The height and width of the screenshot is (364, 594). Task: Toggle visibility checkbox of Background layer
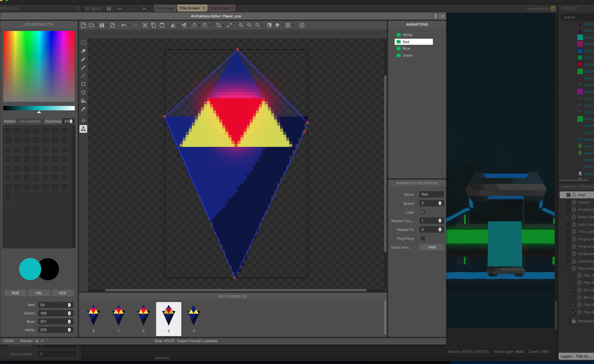pos(568,321)
